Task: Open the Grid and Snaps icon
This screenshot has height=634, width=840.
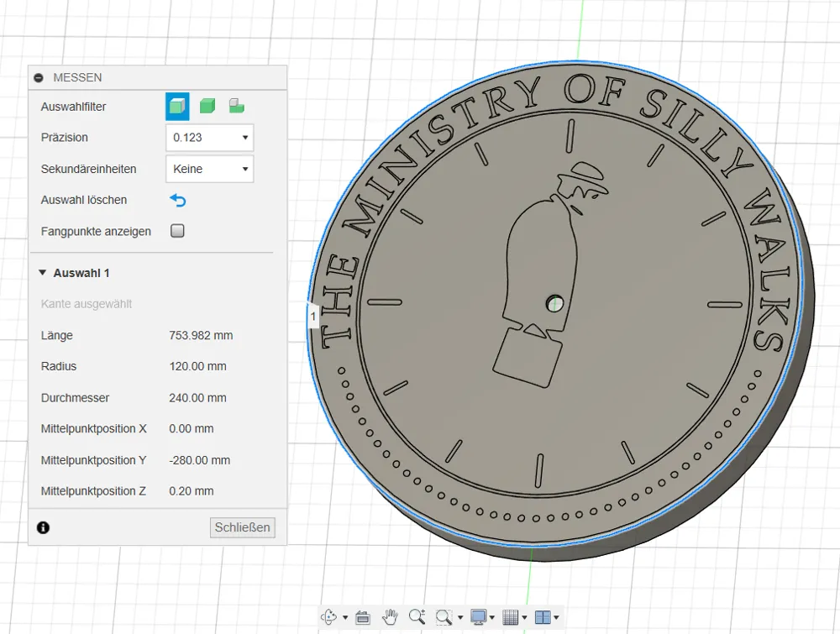Action: pyautogui.click(x=511, y=617)
